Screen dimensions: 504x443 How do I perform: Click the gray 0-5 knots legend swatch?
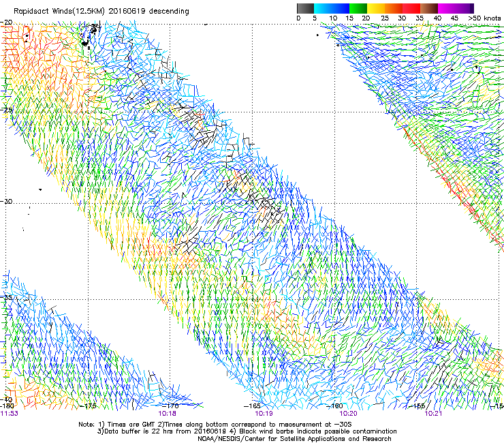(305, 8)
